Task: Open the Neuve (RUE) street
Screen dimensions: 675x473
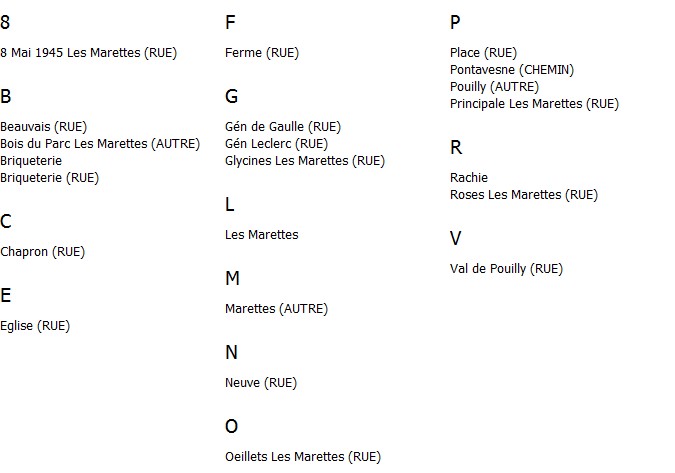Action: 261,383
